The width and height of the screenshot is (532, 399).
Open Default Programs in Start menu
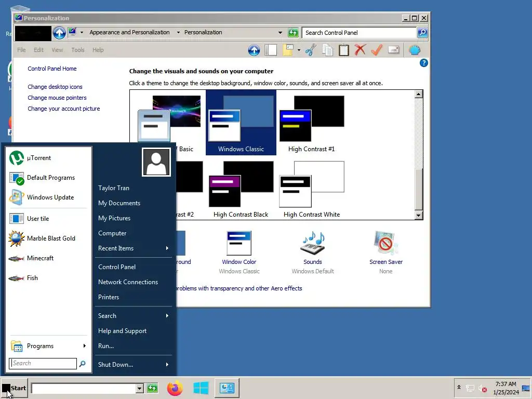coord(49,178)
